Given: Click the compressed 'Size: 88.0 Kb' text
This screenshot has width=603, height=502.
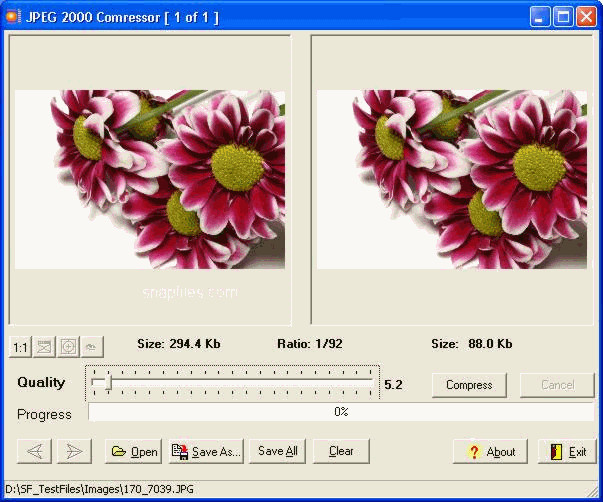Looking at the screenshot, I should click(472, 344).
